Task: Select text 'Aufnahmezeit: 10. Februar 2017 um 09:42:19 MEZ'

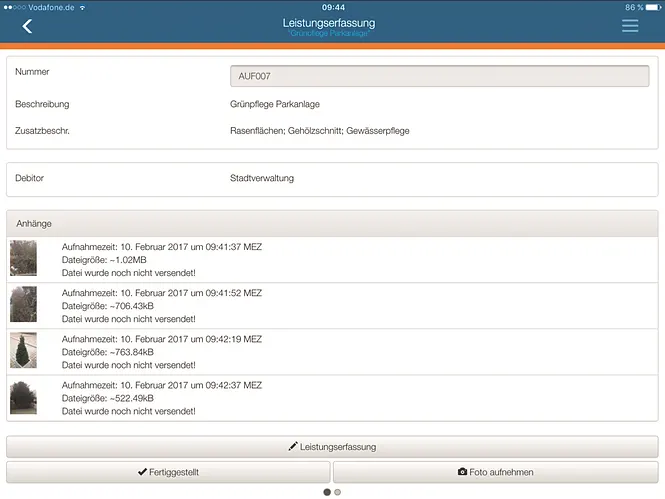Action: pos(162,339)
